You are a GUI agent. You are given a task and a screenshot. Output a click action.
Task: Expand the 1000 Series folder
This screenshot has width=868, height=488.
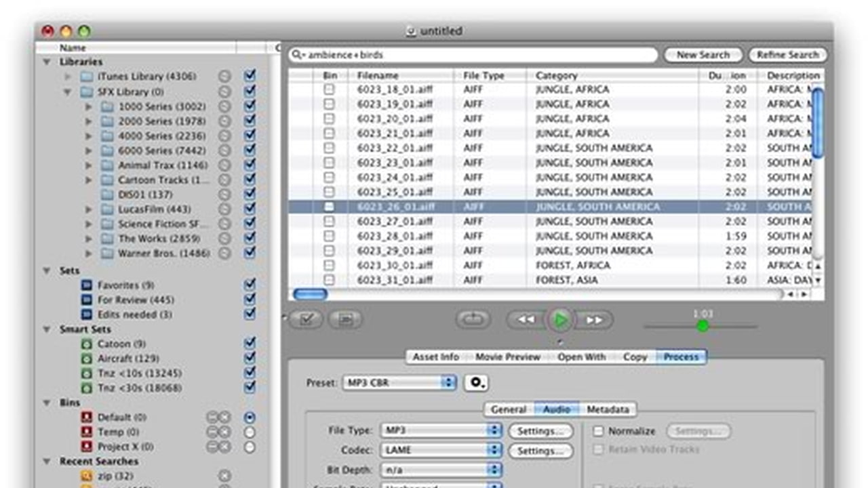[x=89, y=106]
